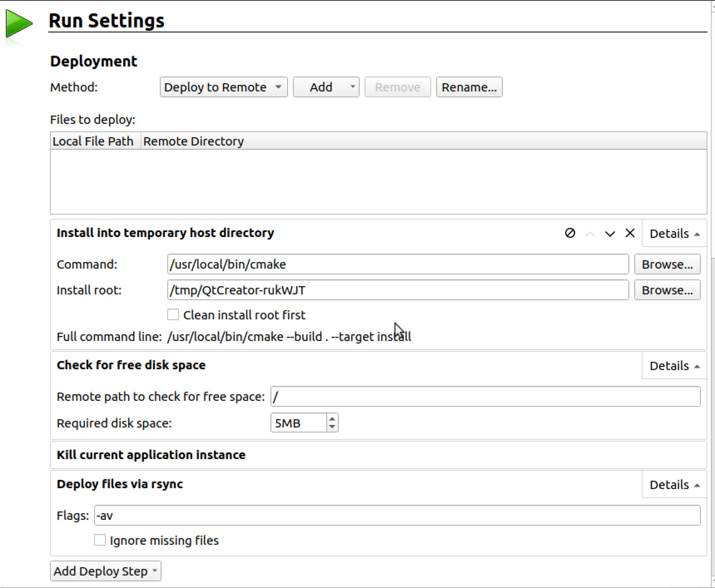Image resolution: width=715 pixels, height=588 pixels.
Task: Browse for the cmake command path
Action: (667, 264)
